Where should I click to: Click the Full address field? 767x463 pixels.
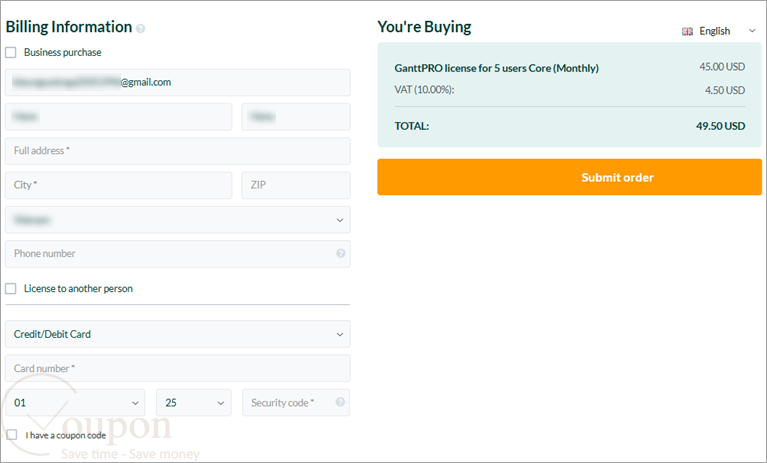(178, 151)
